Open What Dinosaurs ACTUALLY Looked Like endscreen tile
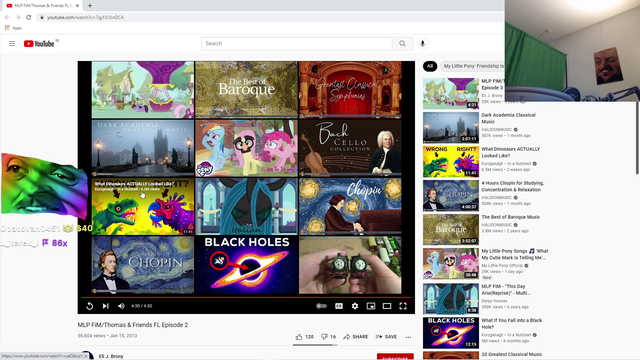Viewport: 640px width, 360px height. pyautogui.click(x=143, y=207)
